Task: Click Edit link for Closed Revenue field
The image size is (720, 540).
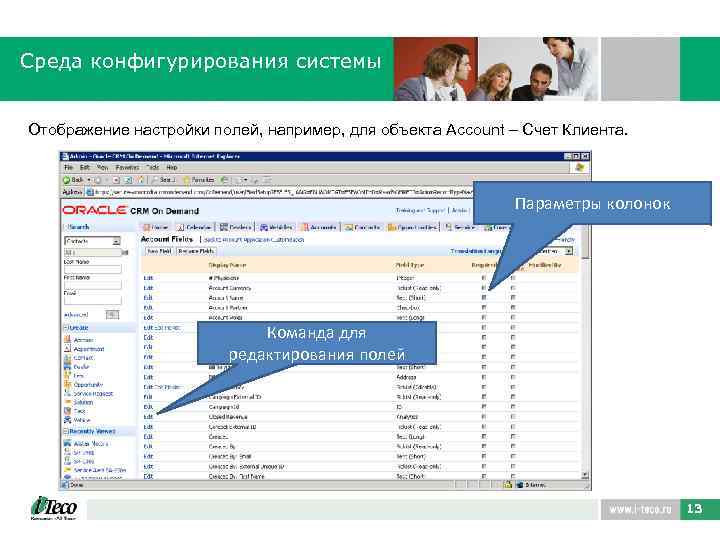Action: point(148,417)
